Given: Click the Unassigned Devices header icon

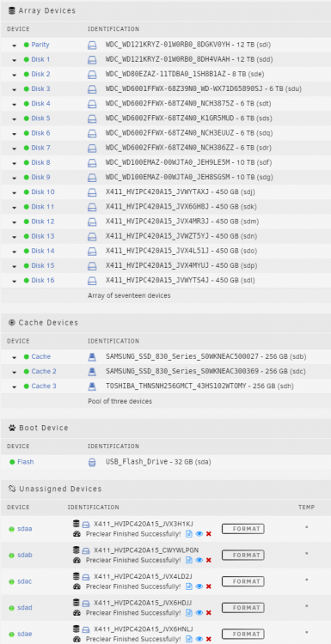Looking at the screenshot, I should click(12, 489).
